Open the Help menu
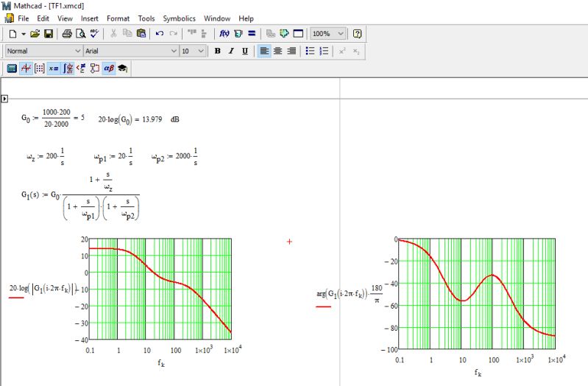This screenshot has height=386, width=588. pos(246,18)
